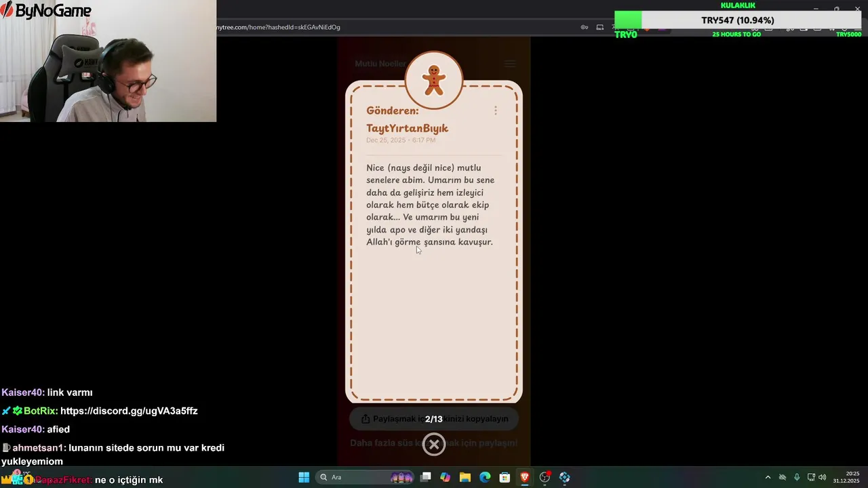Click the browser address bar URL

pyautogui.click(x=278, y=27)
